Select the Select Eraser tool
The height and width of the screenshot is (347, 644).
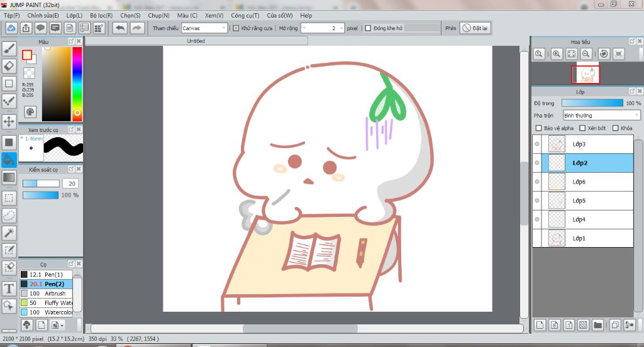click(x=9, y=267)
